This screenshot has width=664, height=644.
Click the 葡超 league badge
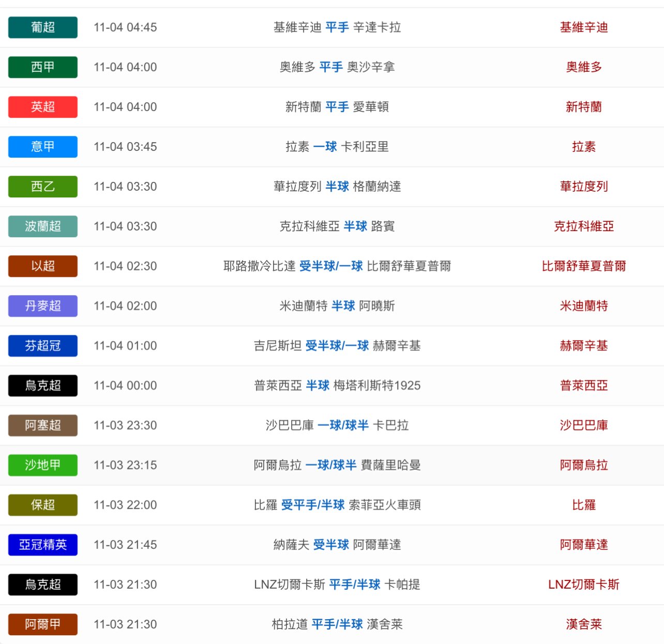point(43,27)
